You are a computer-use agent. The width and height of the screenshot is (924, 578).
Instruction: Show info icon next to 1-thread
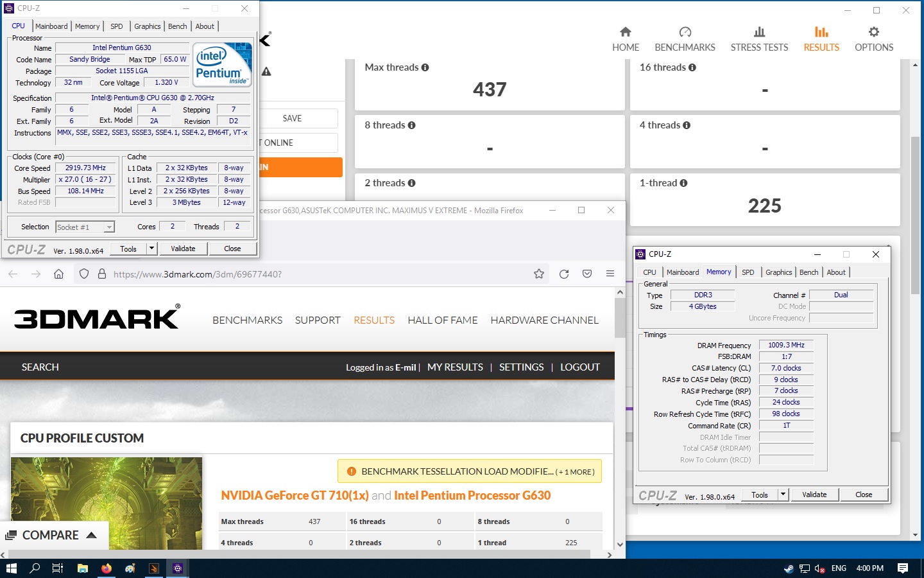pyautogui.click(x=683, y=183)
